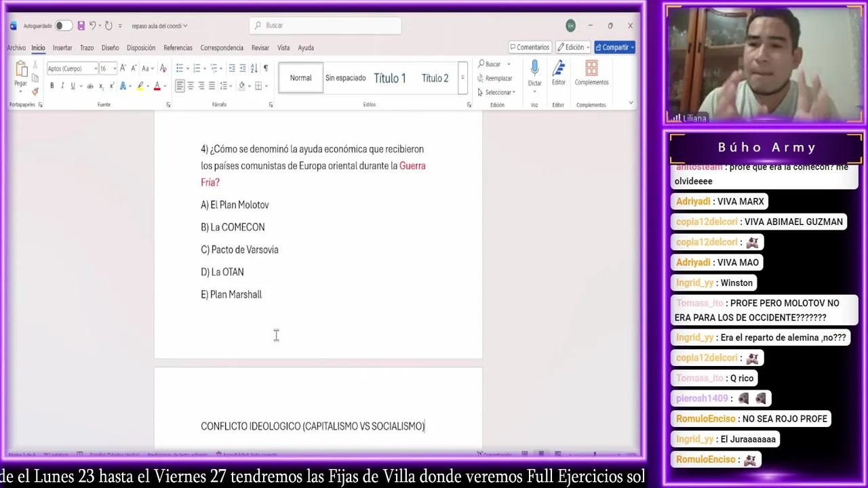Open the Comentarios pane

click(x=530, y=47)
